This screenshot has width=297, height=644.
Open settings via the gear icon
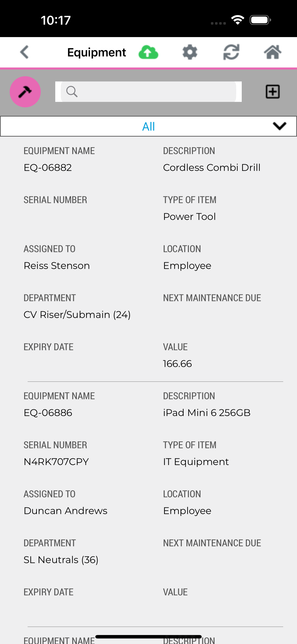(190, 52)
